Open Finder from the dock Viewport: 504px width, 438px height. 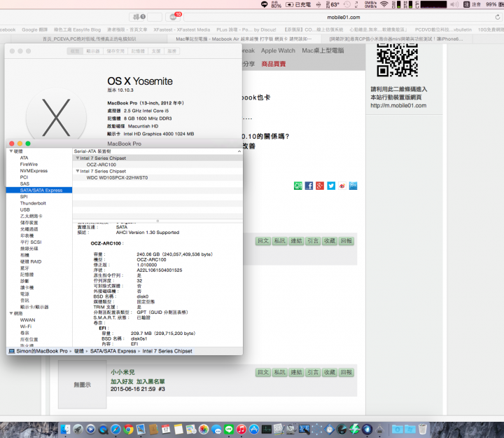pos(65,429)
